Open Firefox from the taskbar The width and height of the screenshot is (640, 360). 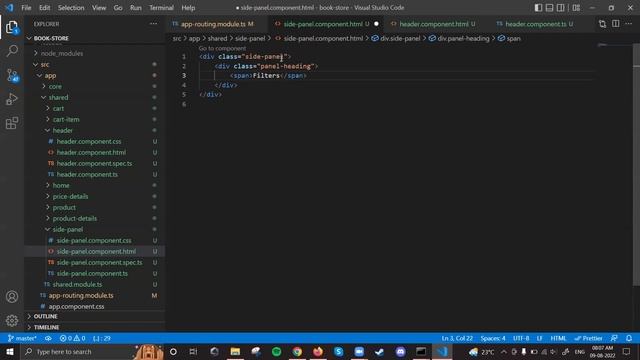pos(318,351)
